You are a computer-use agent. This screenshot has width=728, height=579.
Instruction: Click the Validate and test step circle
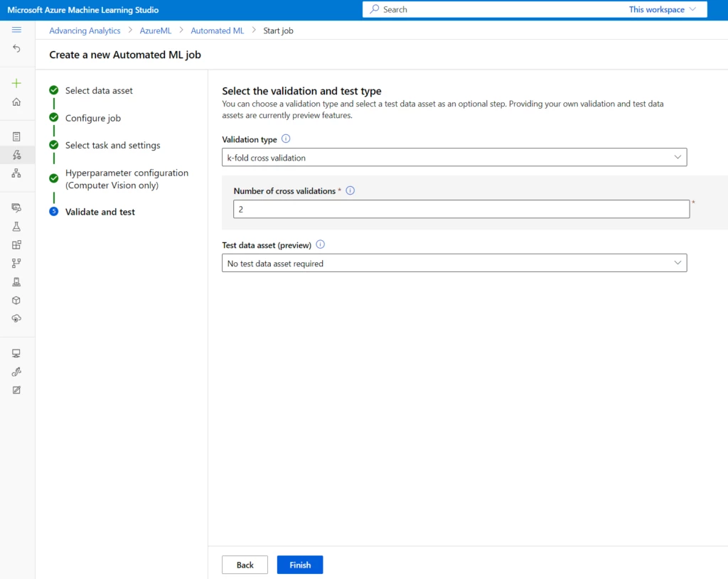[x=53, y=211]
